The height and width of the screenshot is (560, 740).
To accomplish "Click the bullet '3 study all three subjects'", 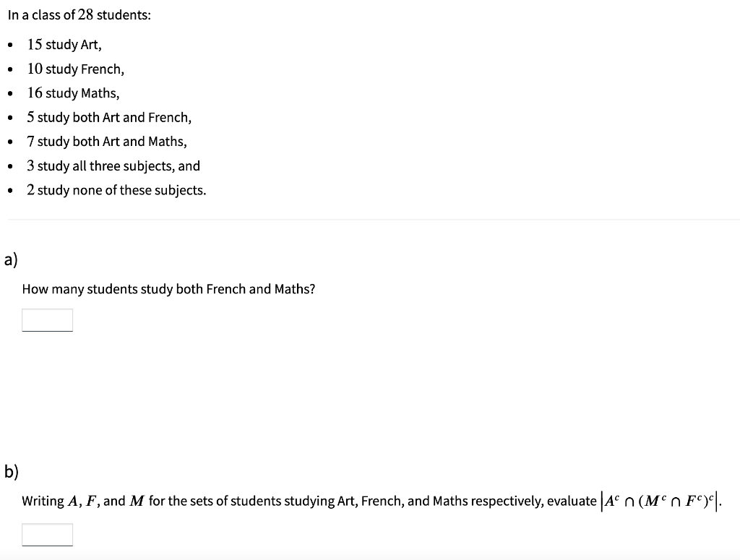I will 113,165.
